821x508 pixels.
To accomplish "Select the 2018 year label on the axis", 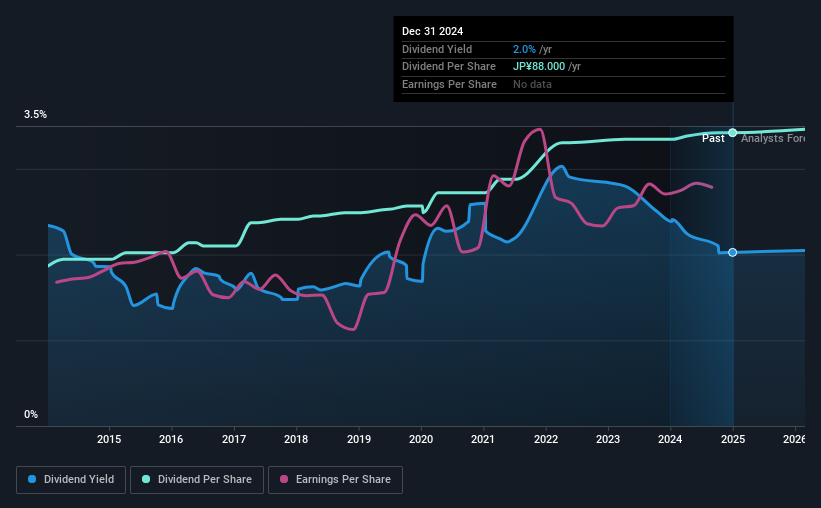I will point(296,439).
